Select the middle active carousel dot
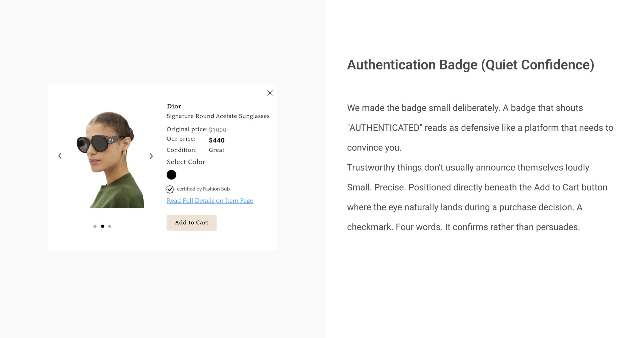This screenshot has width=644, height=338. tap(103, 226)
